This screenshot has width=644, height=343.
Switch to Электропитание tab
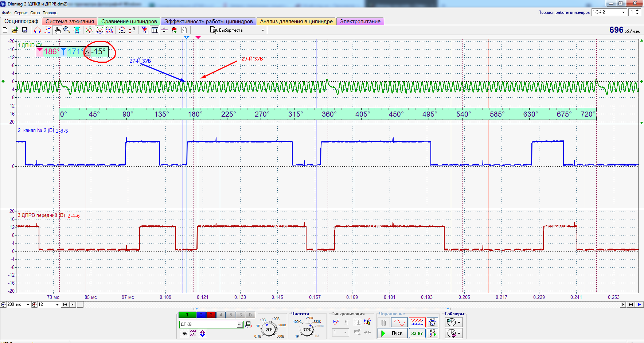(360, 22)
